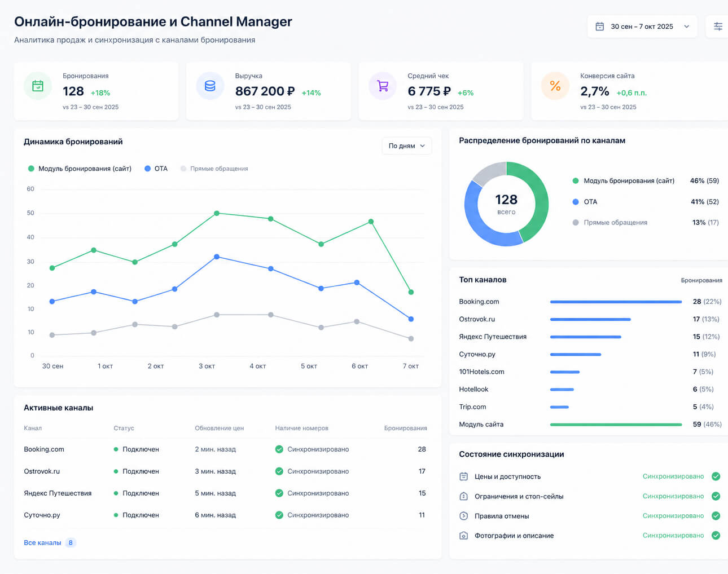Open the Все каналы link

coord(42,543)
